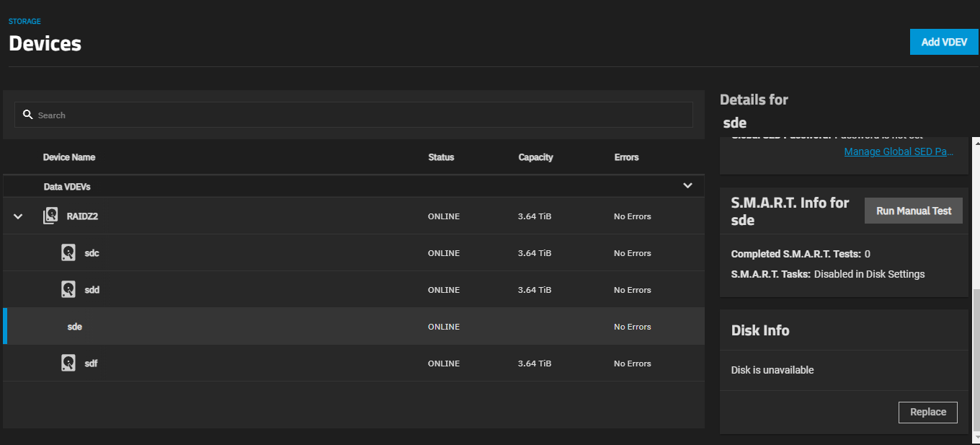This screenshot has height=445, width=980.
Task: Click the Devices page title
Action: point(45,43)
